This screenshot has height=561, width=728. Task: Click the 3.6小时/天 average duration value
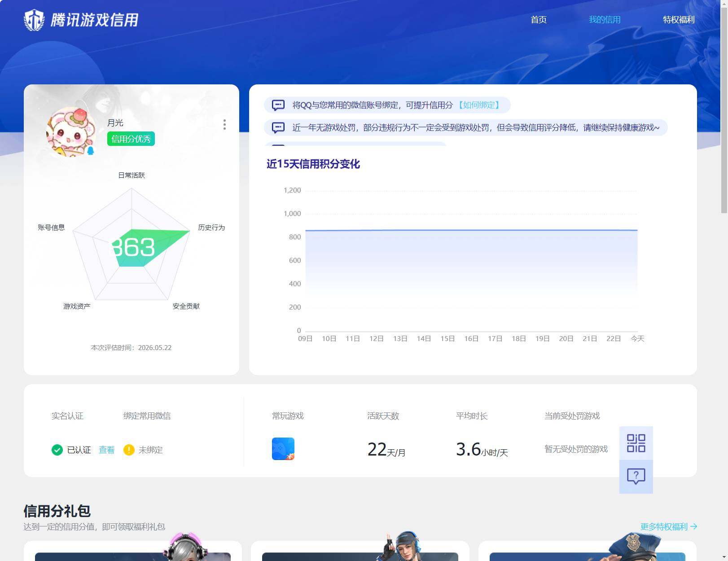pos(482,450)
